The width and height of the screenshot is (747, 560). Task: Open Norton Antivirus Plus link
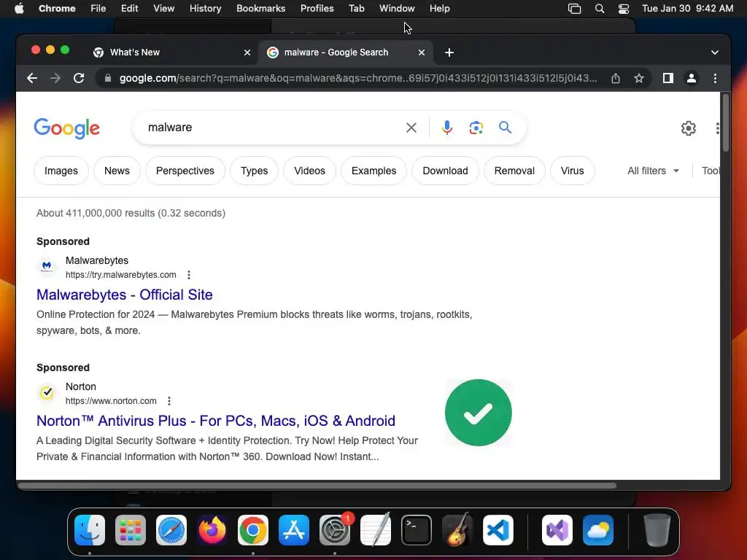[x=216, y=421]
